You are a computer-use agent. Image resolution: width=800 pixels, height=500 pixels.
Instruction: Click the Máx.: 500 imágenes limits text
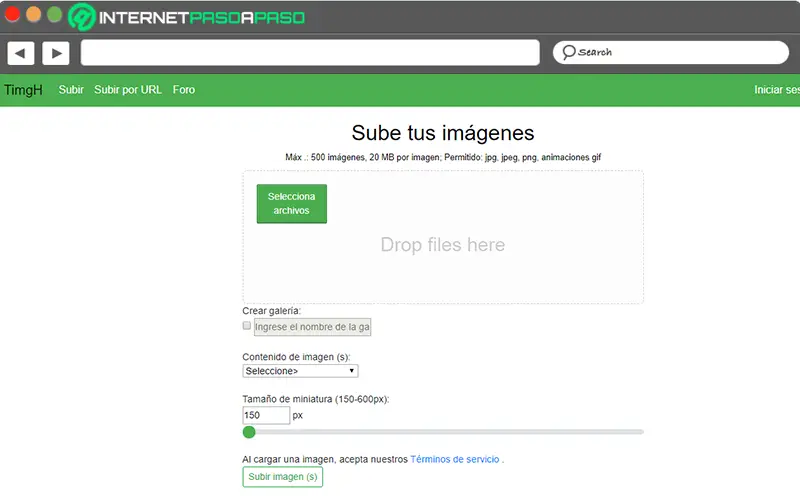click(x=443, y=157)
